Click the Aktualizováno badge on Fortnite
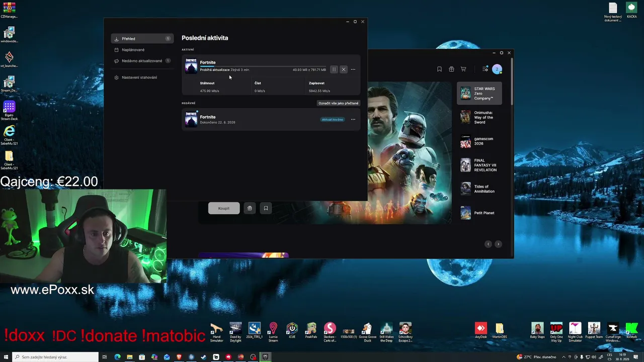 pyautogui.click(x=333, y=120)
